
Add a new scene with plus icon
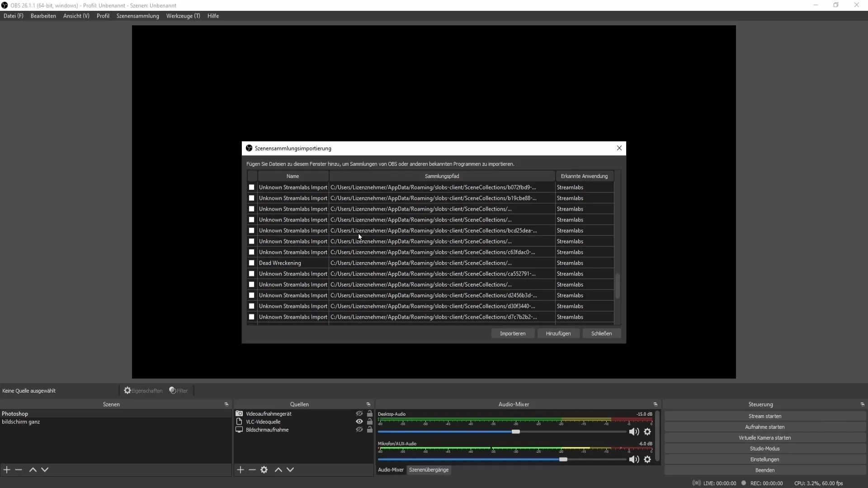pyautogui.click(x=7, y=470)
